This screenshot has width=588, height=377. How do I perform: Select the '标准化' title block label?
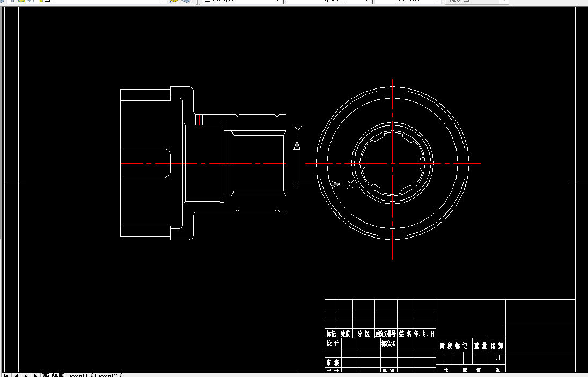click(388, 343)
